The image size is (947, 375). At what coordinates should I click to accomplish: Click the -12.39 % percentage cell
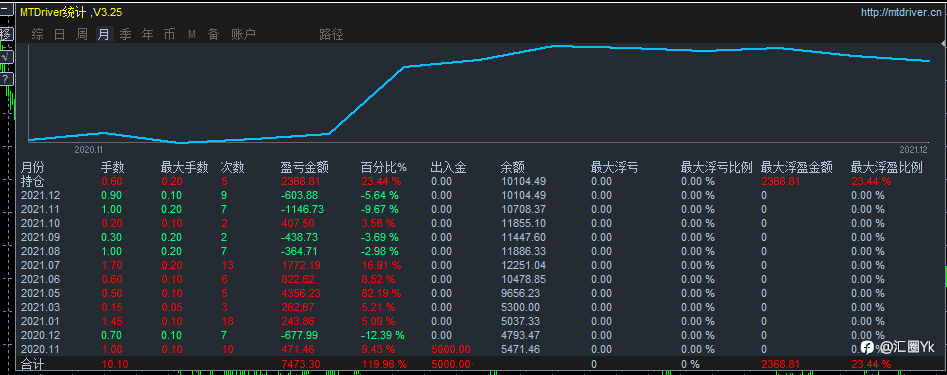pyautogui.click(x=382, y=335)
